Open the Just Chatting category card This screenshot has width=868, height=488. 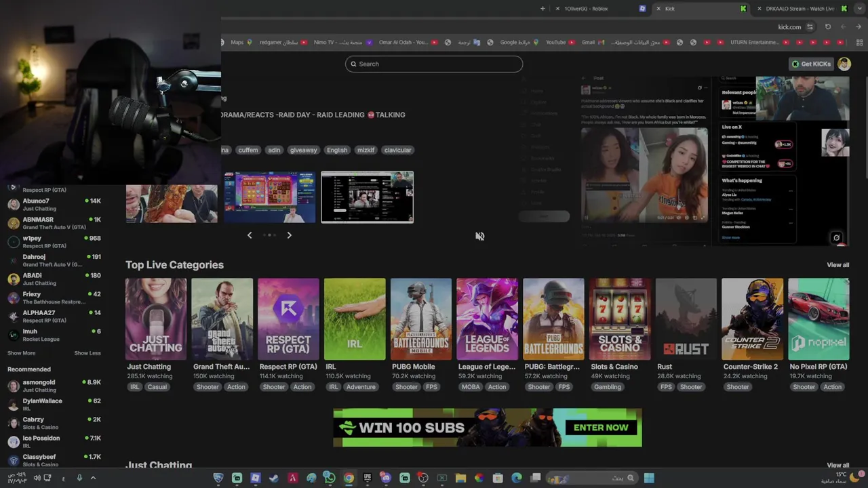coord(156,319)
